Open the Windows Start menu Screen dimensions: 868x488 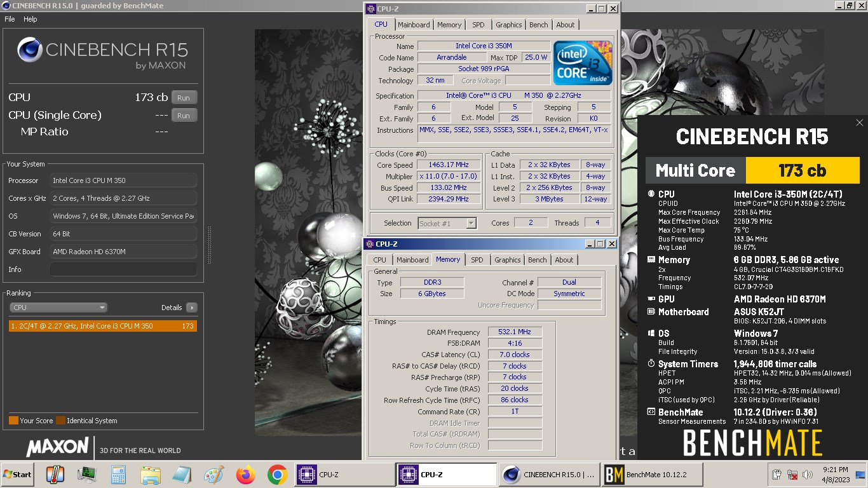(x=18, y=474)
